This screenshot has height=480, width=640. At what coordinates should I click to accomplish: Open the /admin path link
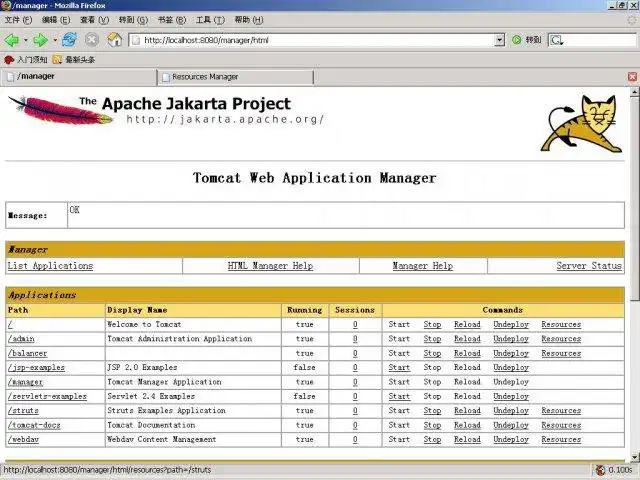[x=21, y=339]
